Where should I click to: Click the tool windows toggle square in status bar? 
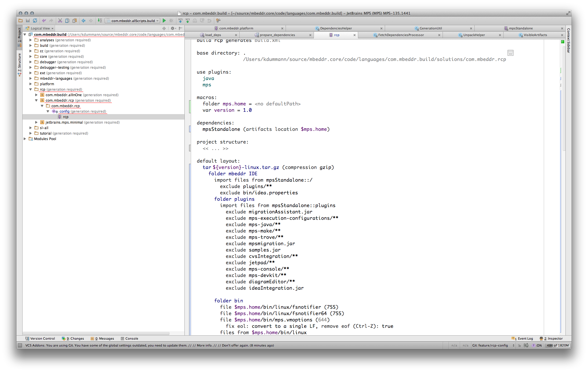20,345
